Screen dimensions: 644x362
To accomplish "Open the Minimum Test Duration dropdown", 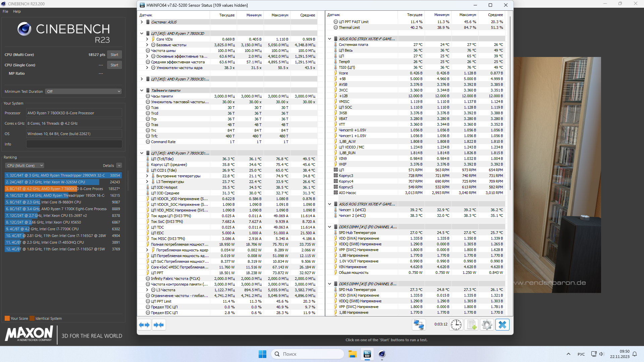I will click(x=83, y=92).
